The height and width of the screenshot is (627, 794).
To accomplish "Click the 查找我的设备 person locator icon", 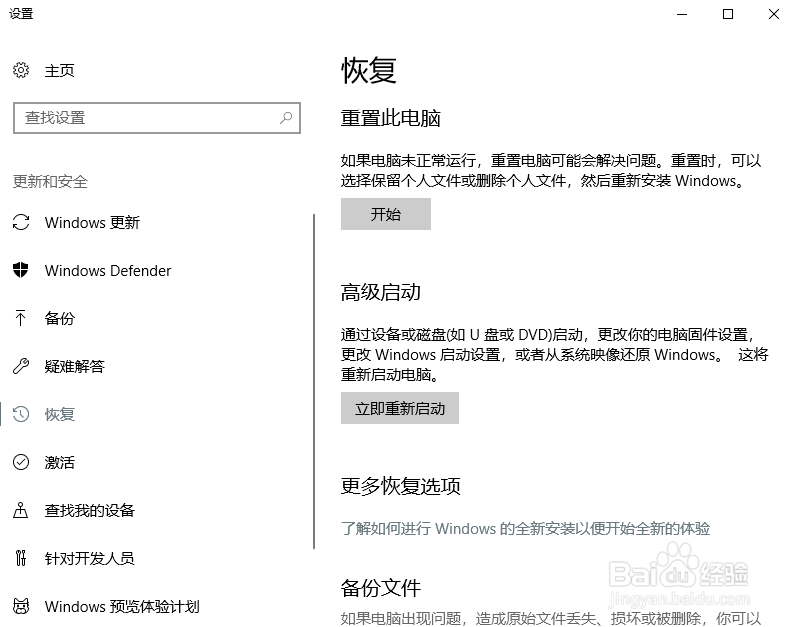I will click(x=21, y=510).
